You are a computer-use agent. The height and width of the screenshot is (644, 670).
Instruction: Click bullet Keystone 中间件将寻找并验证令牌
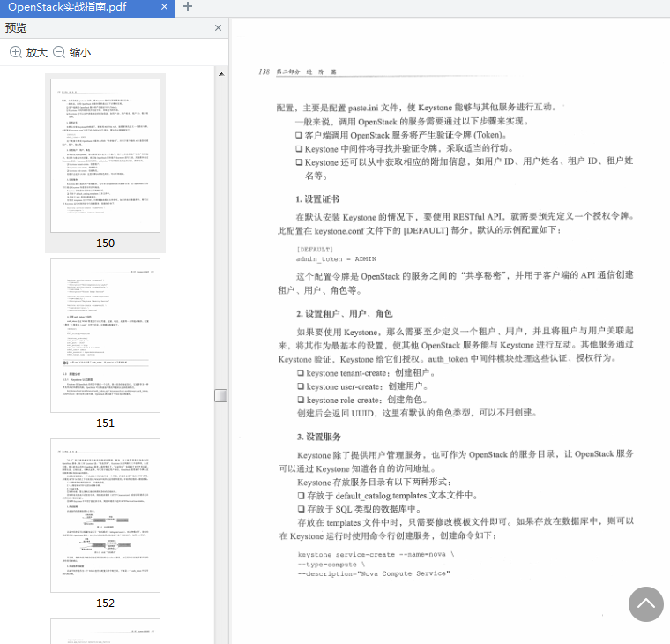point(405,148)
